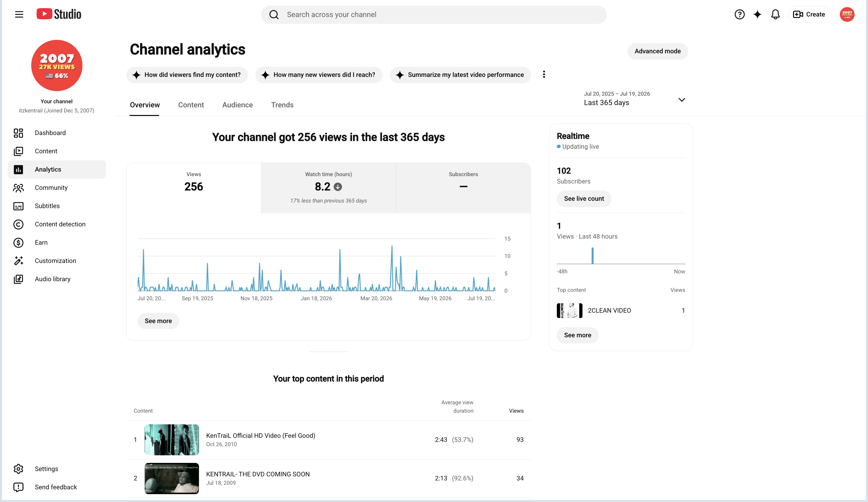Click the Advanced mode button
The height and width of the screenshot is (502, 868).
[658, 51]
